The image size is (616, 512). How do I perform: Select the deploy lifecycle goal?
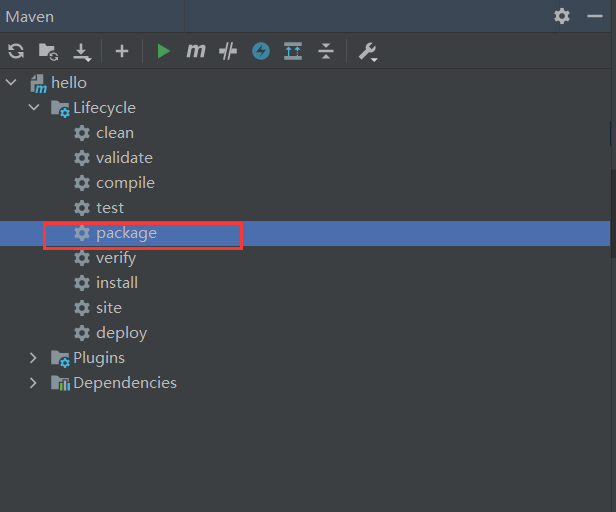coord(122,333)
